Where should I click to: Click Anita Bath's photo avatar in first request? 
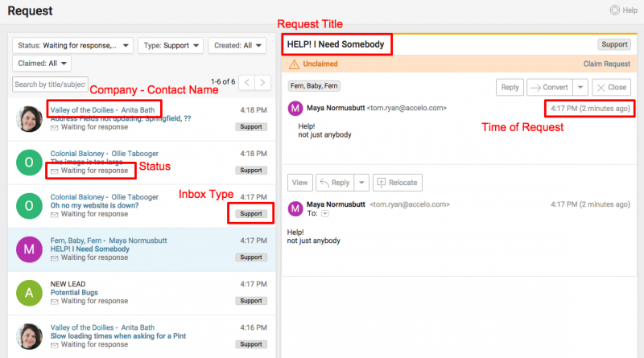pyautogui.click(x=30, y=118)
